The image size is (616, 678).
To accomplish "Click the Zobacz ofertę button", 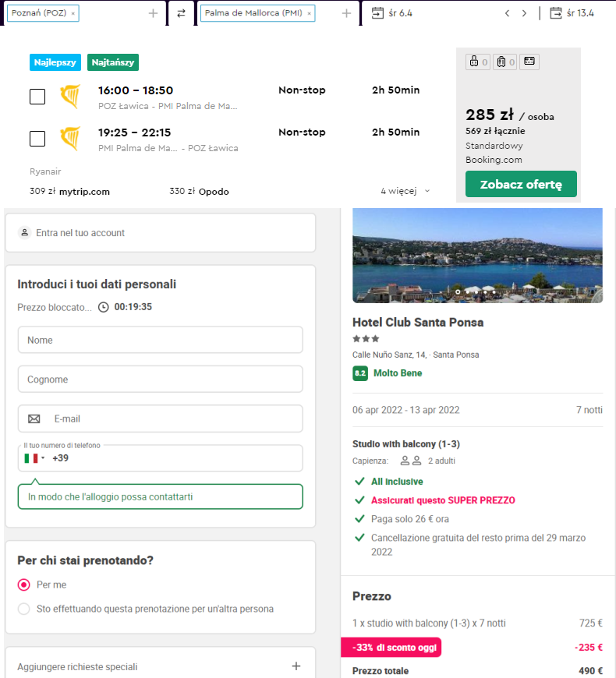I will pos(521,184).
